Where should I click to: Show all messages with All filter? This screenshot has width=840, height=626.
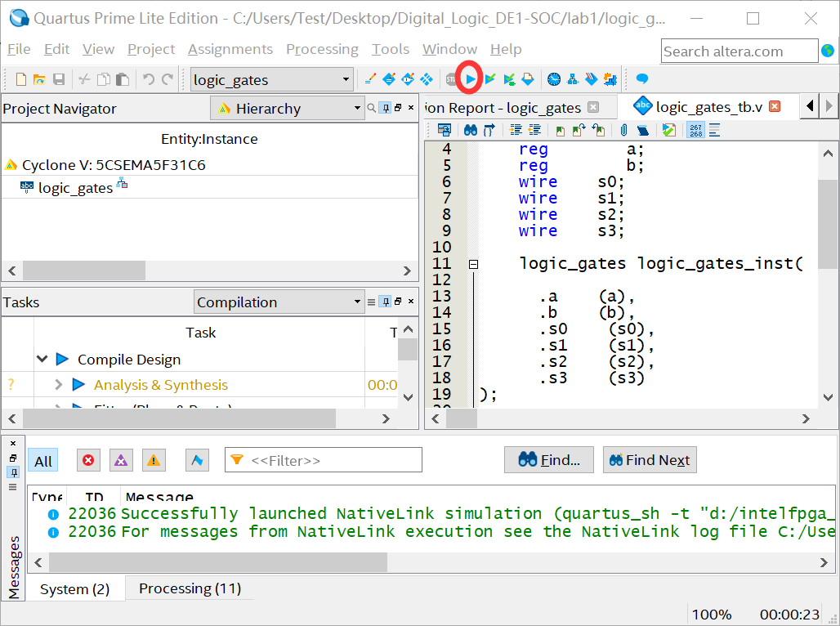pos(42,461)
